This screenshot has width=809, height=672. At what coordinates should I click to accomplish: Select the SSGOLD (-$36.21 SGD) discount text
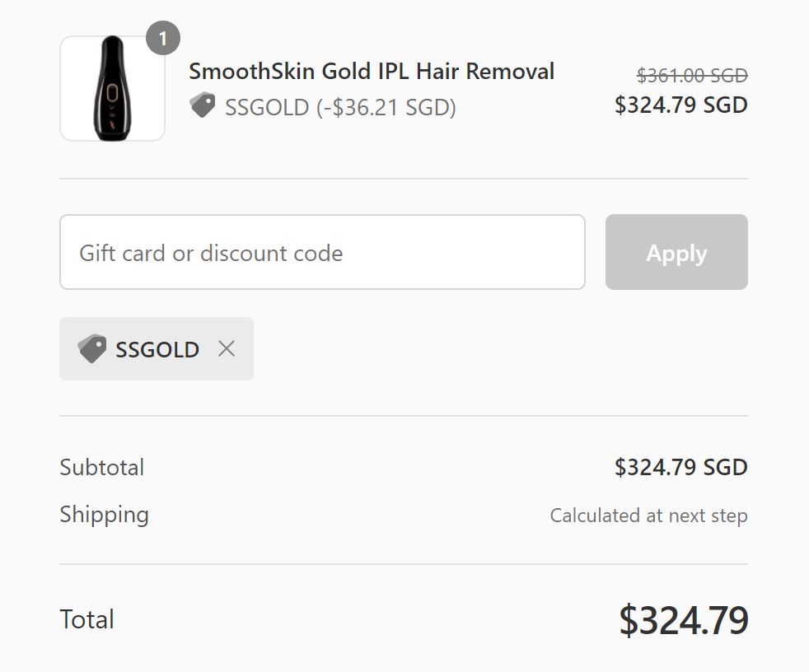tap(340, 108)
